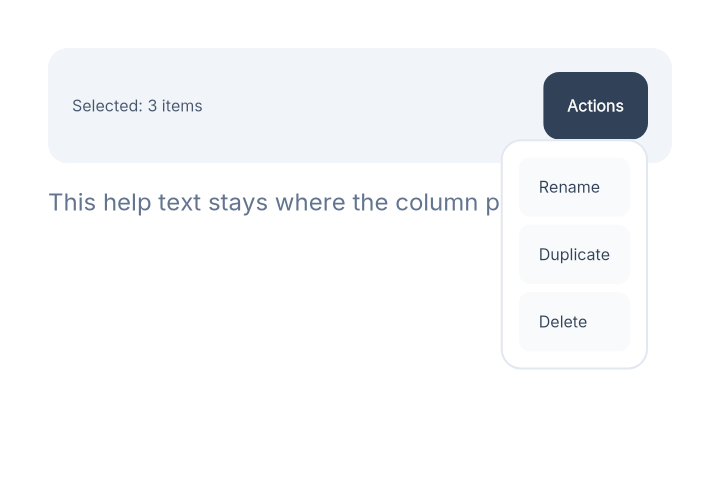720x500 pixels.
Task: Click the help text below the toolbar
Action: point(270,203)
